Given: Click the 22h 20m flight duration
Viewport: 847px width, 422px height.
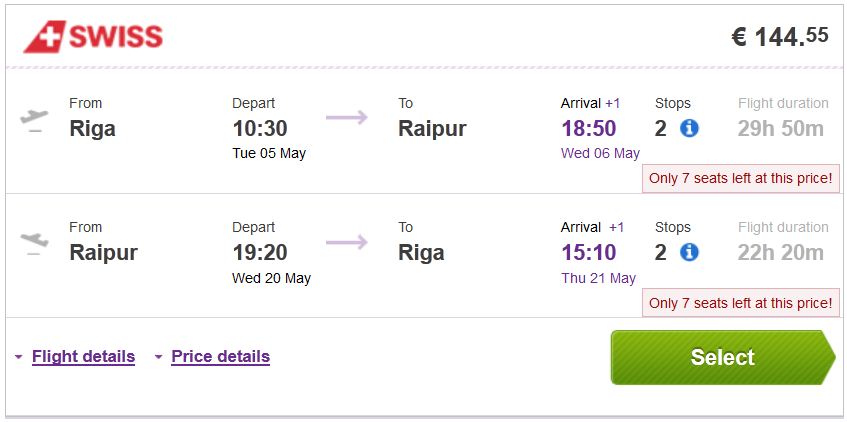Looking at the screenshot, I should (781, 252).
